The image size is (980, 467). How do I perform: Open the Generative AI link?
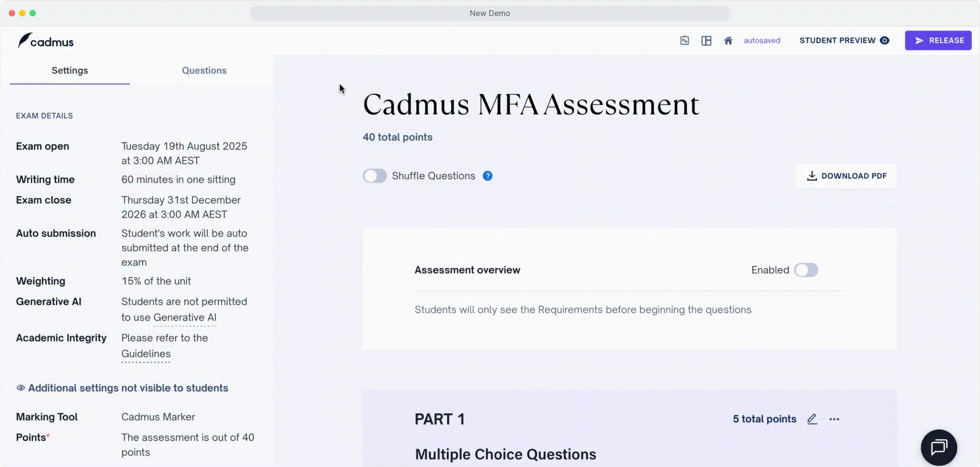pyautogui.click(x=185, y=318)
